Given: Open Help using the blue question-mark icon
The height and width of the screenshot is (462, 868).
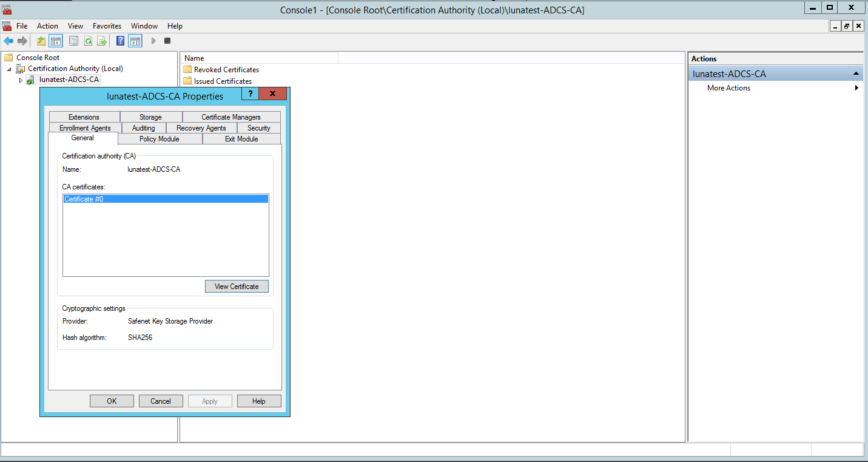Looking at the screenshot, I should click(x=121, y=41).
